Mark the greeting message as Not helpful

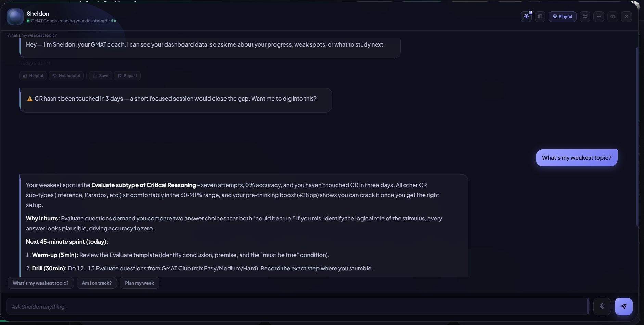point(66,76)
